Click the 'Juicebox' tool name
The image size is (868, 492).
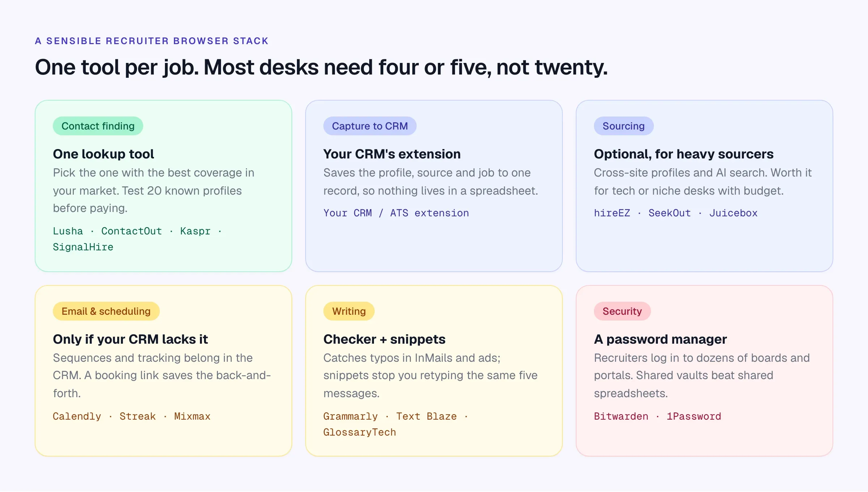point(733,213)
